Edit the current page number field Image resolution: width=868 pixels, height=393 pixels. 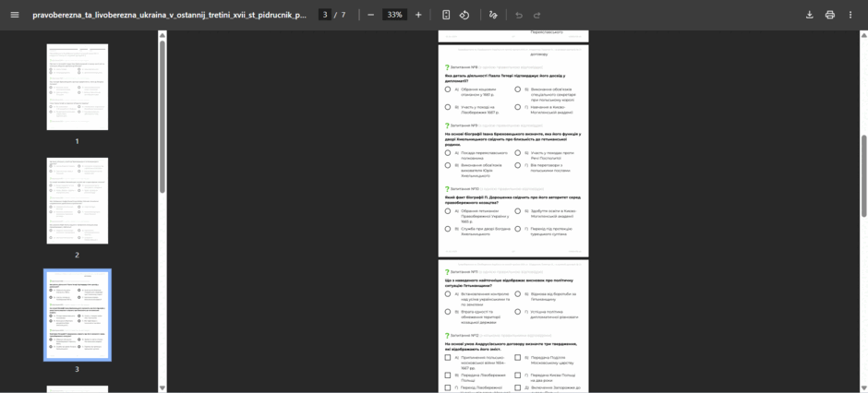click(x=325, y=15)
